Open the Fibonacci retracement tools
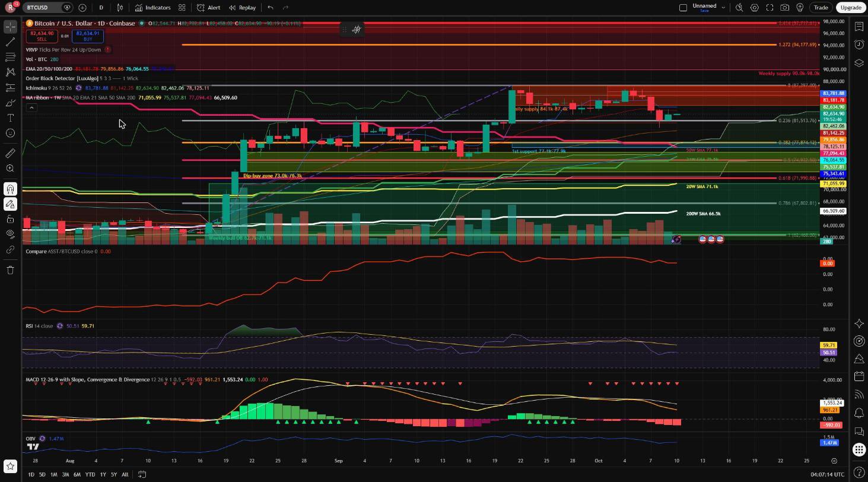868x482 pixels. 10,57
